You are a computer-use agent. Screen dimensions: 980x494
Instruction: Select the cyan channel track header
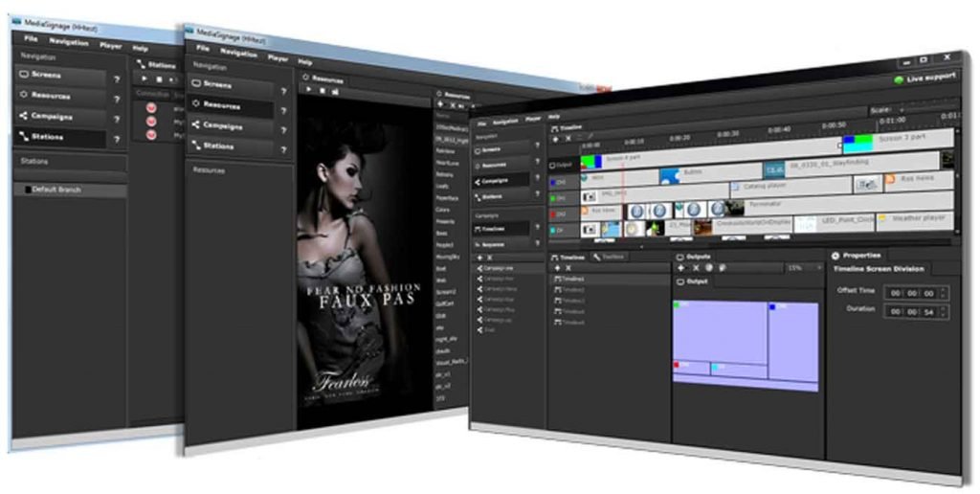[x=563, y=231]
